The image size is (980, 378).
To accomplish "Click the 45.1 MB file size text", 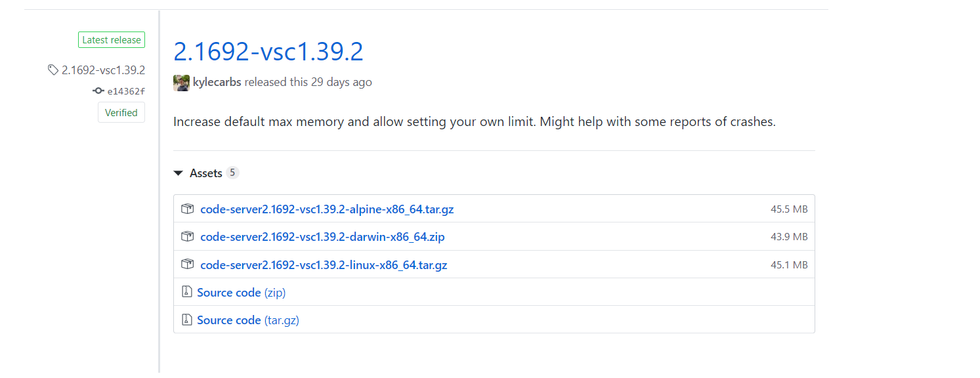I will pyautogui.click(x=789, y=265).
